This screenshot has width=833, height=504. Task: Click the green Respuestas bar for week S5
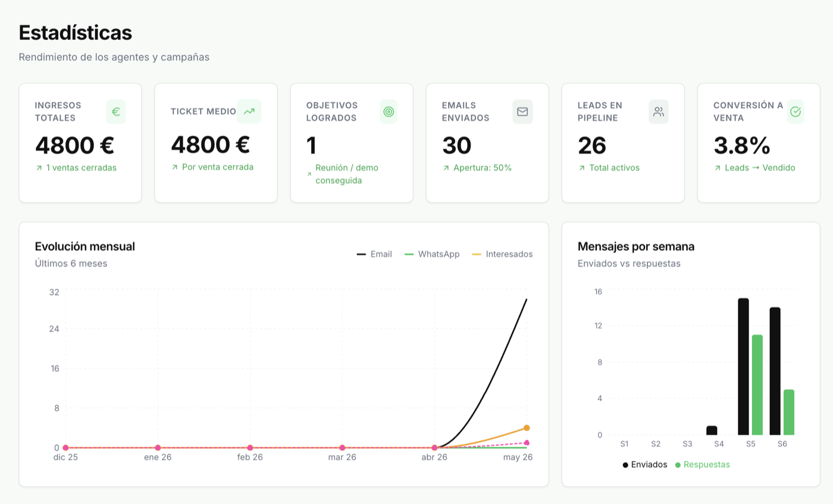point(757,384)
